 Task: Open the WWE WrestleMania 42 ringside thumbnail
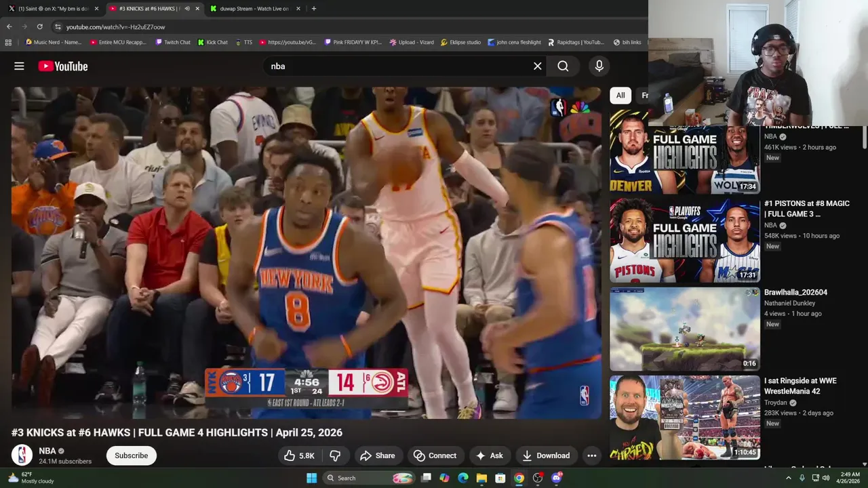(684, 418)
